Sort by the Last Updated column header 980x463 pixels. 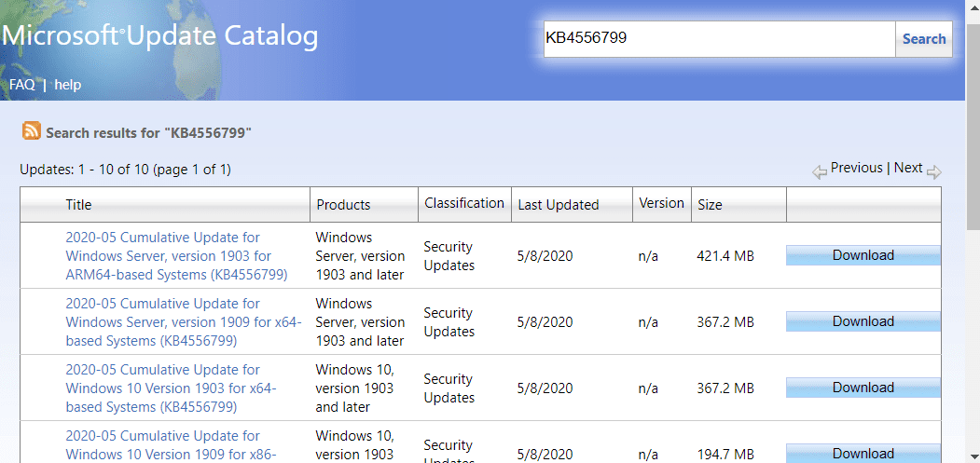559,204
